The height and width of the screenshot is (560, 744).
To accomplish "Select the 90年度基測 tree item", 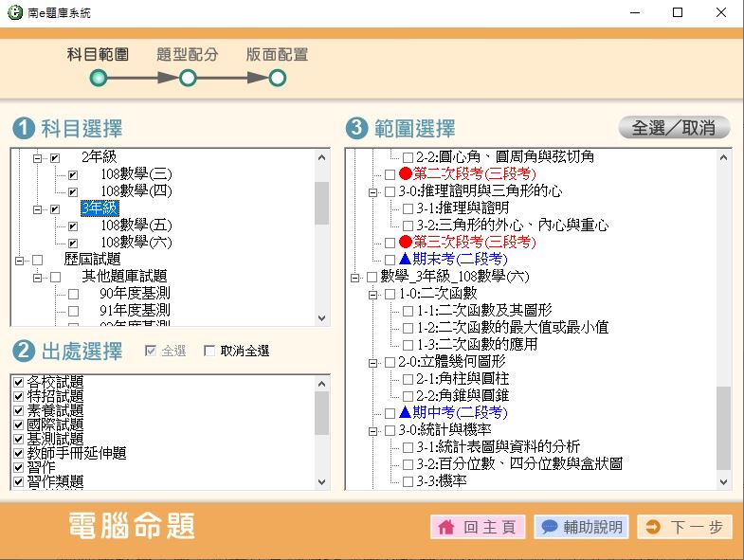I will tap(135, 294).
